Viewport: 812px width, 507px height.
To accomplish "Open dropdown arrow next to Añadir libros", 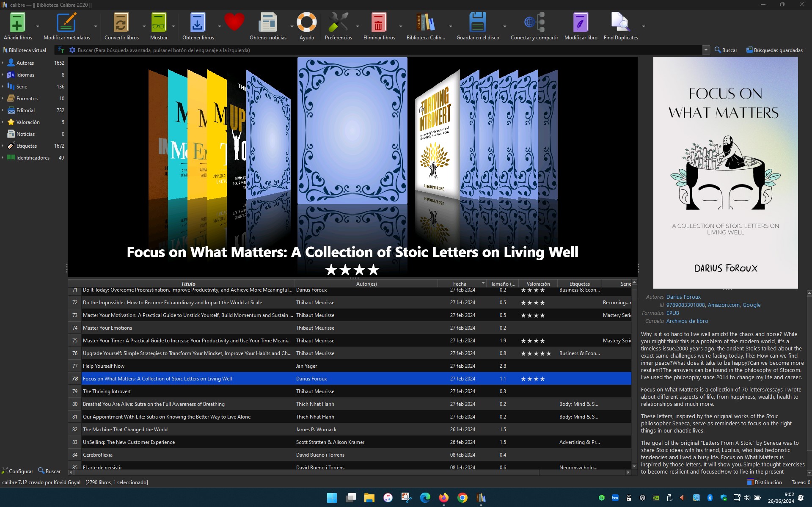I will point(38,26).
